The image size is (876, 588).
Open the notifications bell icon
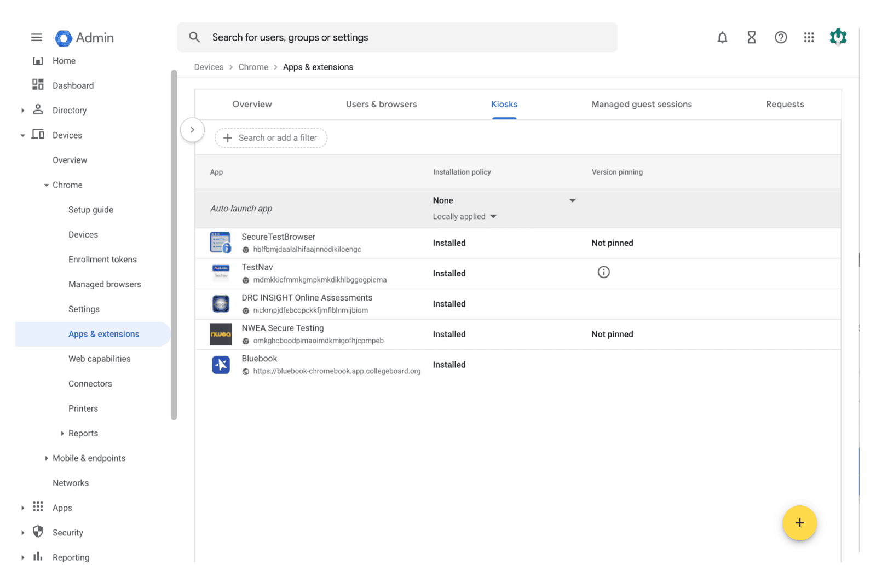coord(722,37)
